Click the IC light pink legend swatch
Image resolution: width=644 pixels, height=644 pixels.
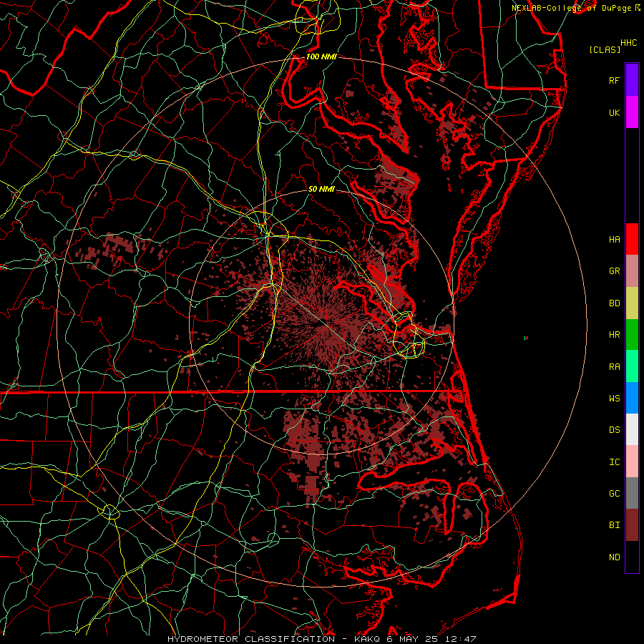coord(632,462)
